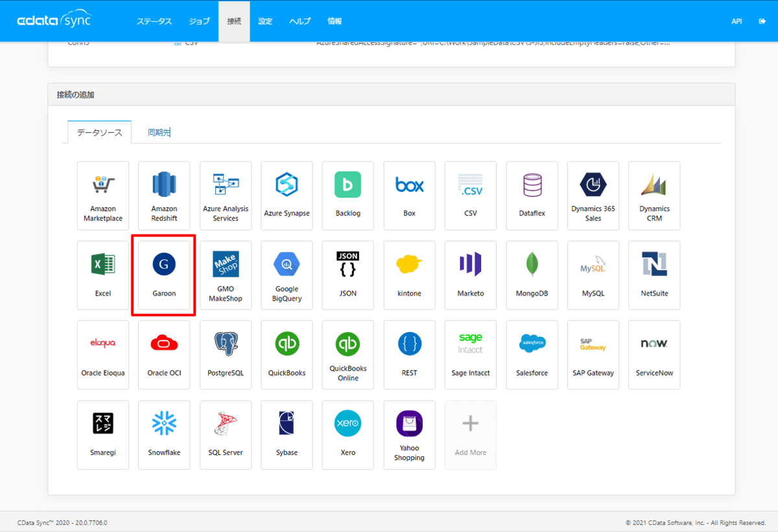The image size is (778, 532).
Task: Select the Excel data source
Action: pos(103,275)
